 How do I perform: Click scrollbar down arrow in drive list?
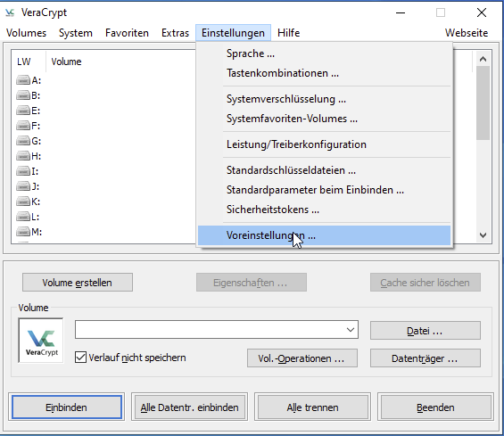tap(483, 235)
